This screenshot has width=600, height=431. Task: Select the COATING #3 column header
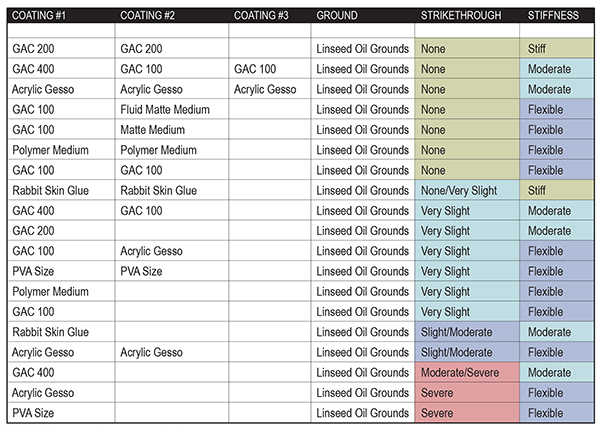[x=261, y=15]
